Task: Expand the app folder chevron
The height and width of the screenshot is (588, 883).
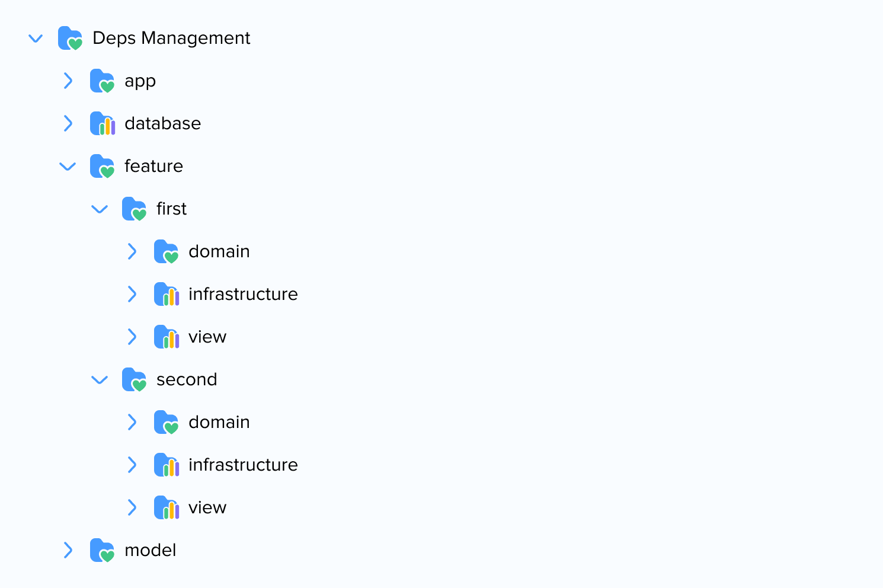Action: (x=68, y=81)
